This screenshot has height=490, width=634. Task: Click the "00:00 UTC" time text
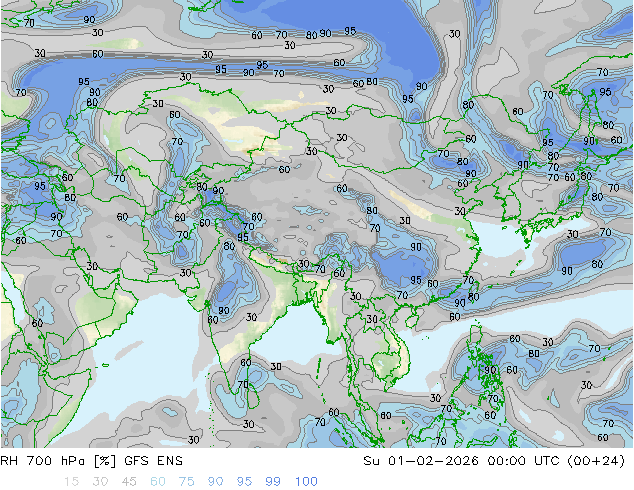click(x=523, y=461)
